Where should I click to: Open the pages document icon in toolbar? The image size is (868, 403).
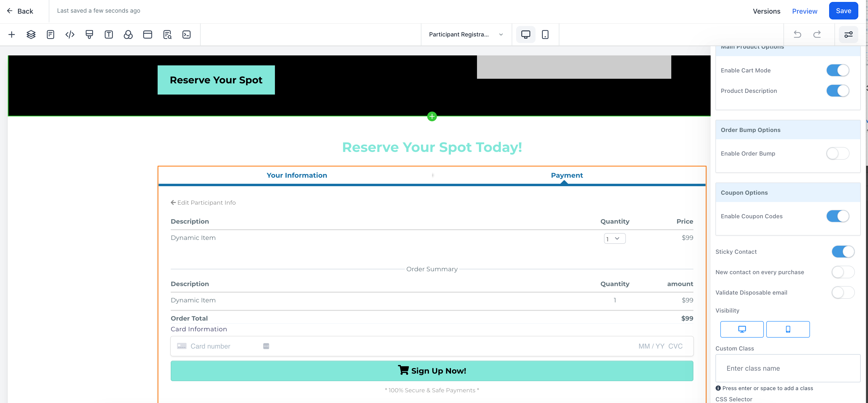pos(51,35)
